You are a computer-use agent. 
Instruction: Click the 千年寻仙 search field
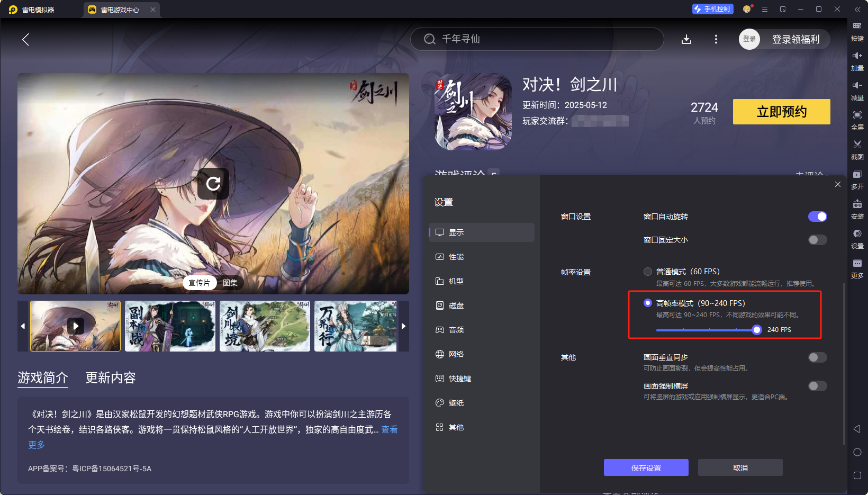[537, 39]
